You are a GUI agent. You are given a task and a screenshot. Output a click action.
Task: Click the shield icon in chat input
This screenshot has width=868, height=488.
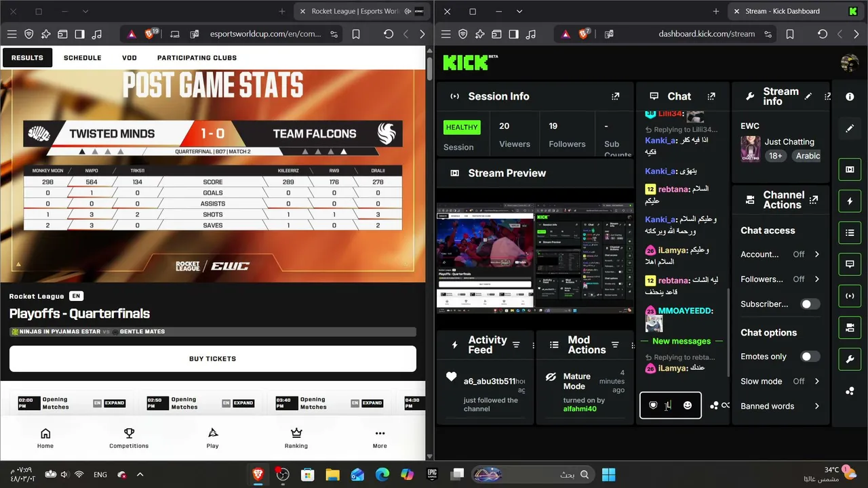(653, 405)
